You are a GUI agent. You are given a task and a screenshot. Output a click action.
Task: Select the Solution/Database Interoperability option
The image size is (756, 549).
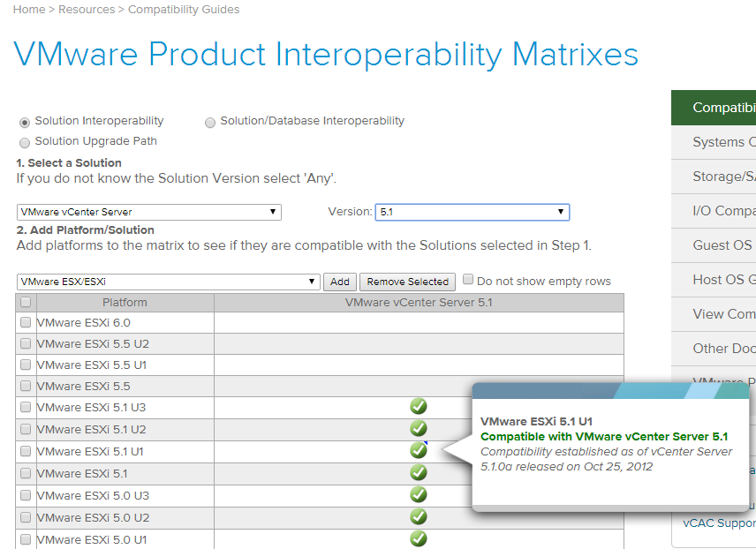coord(210,121)
